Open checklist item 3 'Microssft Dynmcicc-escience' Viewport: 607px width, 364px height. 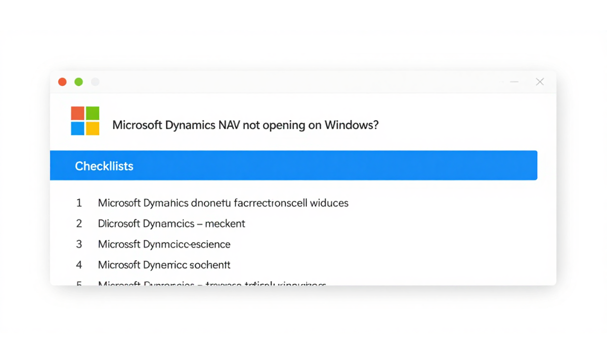point(164,244)
